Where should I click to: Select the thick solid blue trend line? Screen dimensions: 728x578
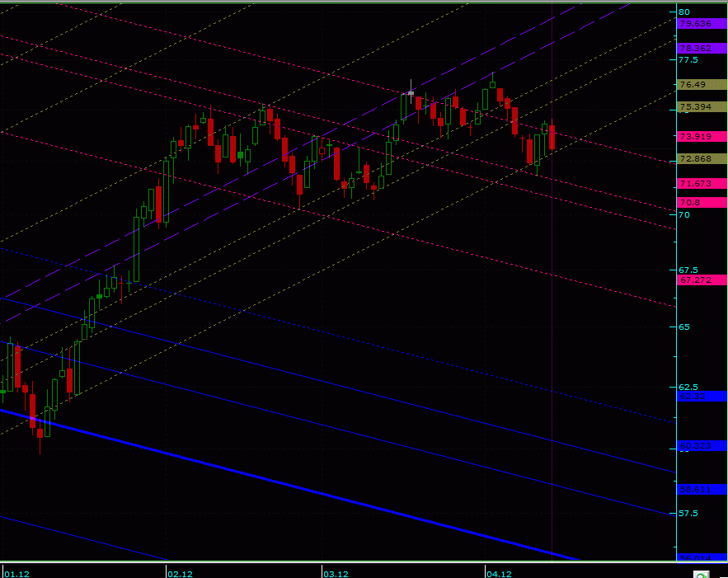coord(290,485)
